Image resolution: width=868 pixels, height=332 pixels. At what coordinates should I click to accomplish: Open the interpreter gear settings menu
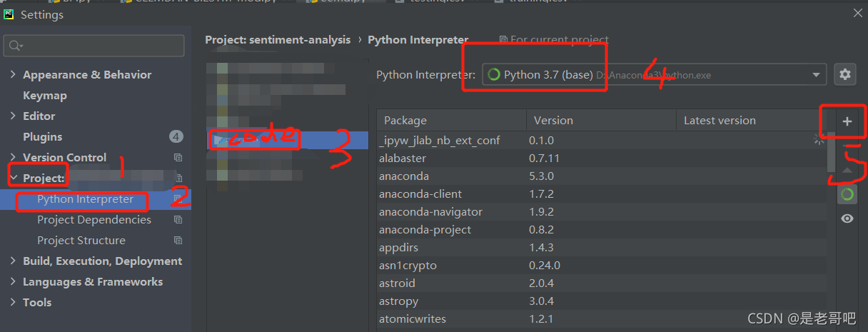[x=845, y=74]
